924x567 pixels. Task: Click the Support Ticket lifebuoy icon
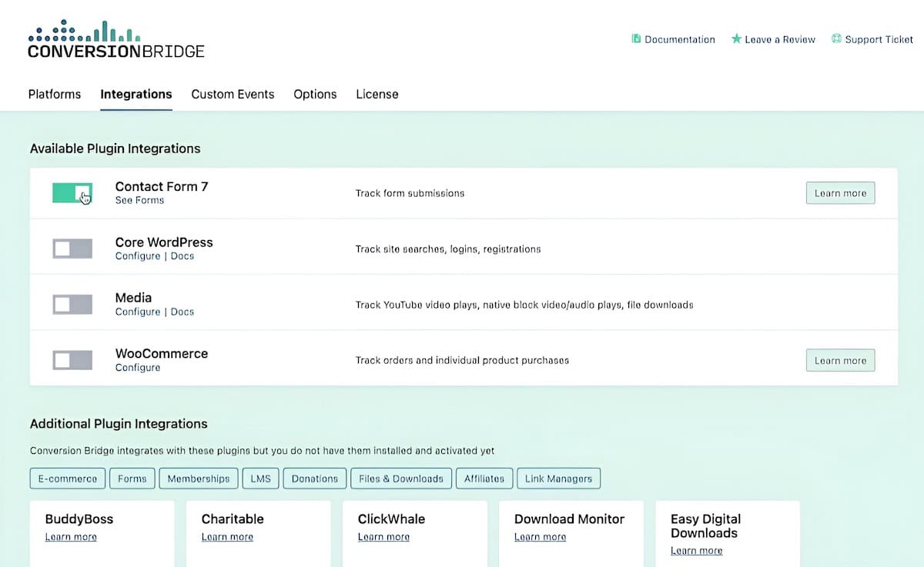point(836,39)
